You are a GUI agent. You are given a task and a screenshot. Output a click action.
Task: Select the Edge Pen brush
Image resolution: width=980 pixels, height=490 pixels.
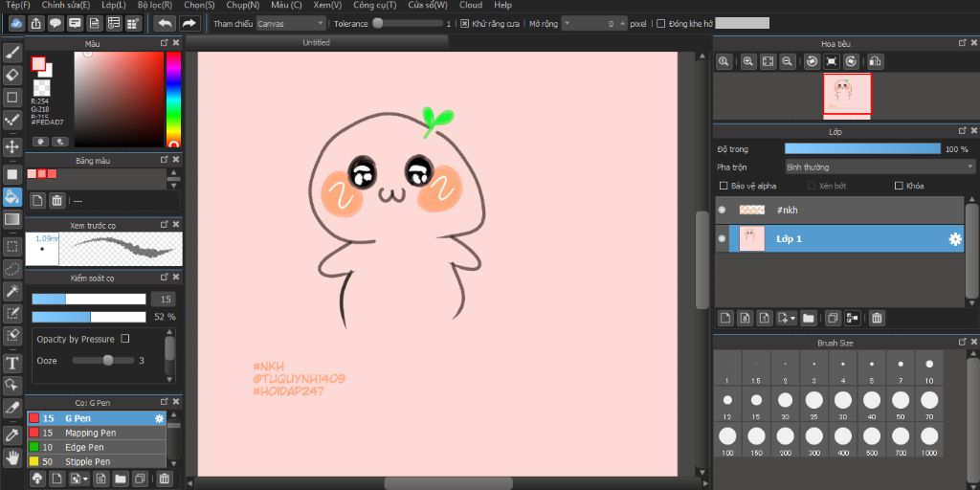(x=97, y=448)
